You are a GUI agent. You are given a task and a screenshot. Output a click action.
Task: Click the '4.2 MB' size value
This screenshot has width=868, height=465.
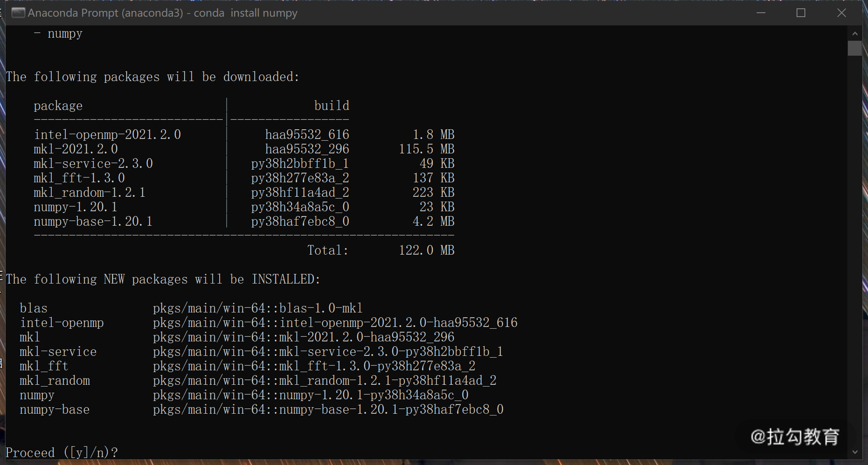click(x=434, y=221)
